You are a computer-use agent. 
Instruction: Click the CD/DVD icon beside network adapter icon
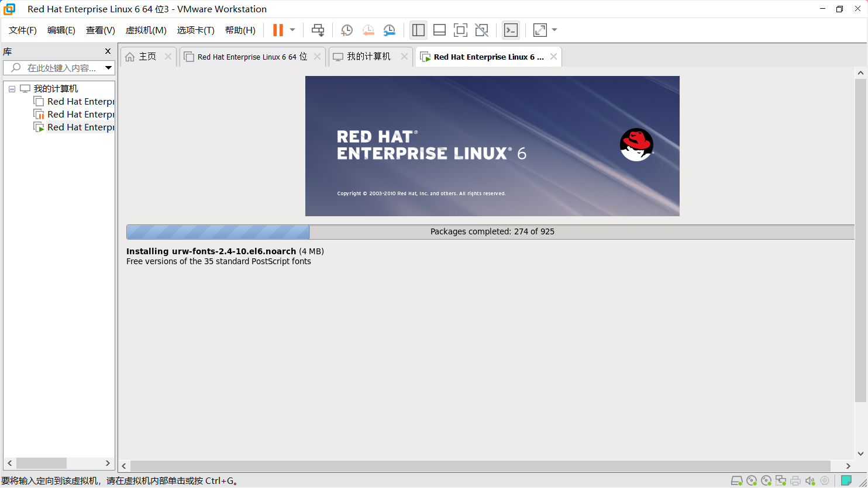[766, 481]
